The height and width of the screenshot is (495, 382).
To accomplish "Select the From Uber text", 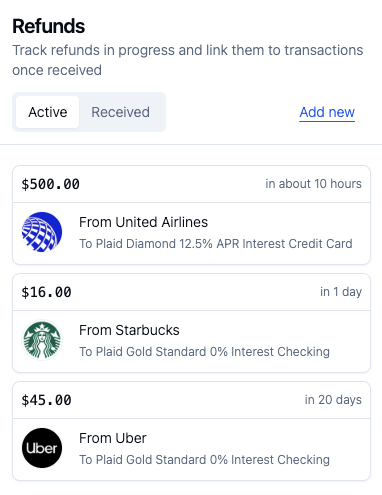I will pyautogui.click(x=113, y=438).
